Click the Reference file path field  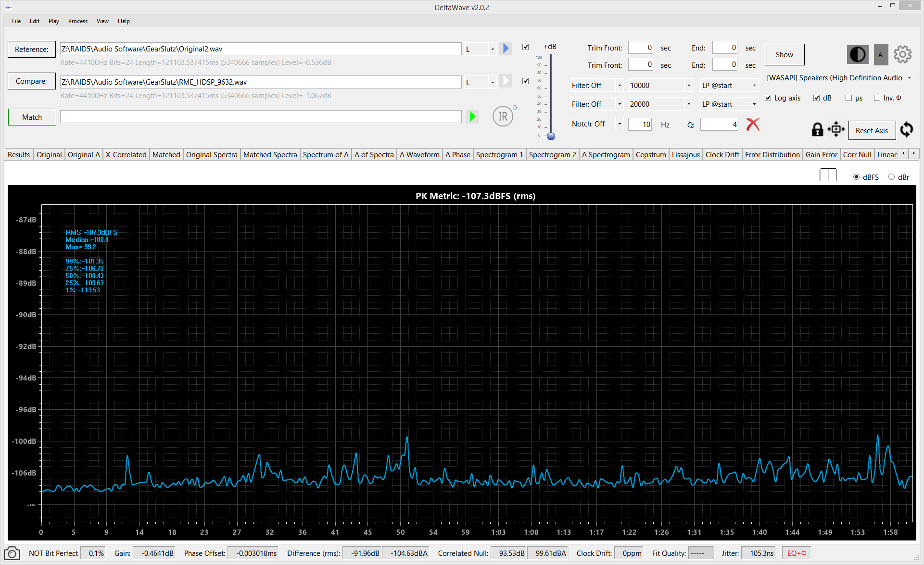261,49
